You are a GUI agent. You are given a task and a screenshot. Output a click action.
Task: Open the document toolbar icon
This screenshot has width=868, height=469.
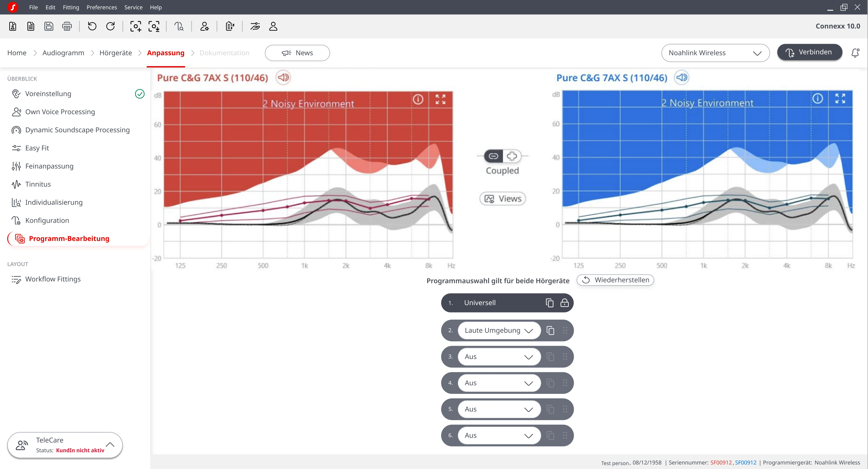pyautogui.click(x=31, y=26)
